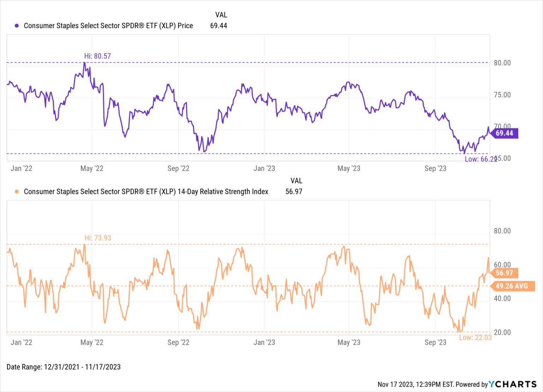The height and width of the screenshot is (392, 543).
Task: Click the Date Range 12/31/2021 - 11/17/2023 text
Action: click(64, 367)
